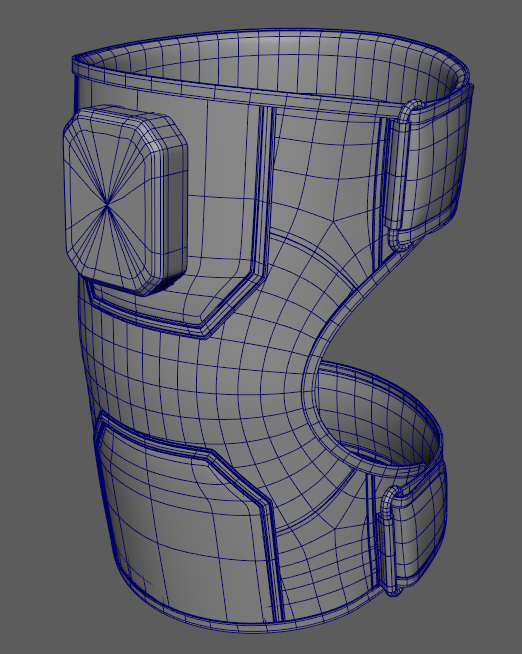Select the octagonal pad on the brace
Image resolution: width=522 pixels, height=654 pixels.
pos(125,200)
